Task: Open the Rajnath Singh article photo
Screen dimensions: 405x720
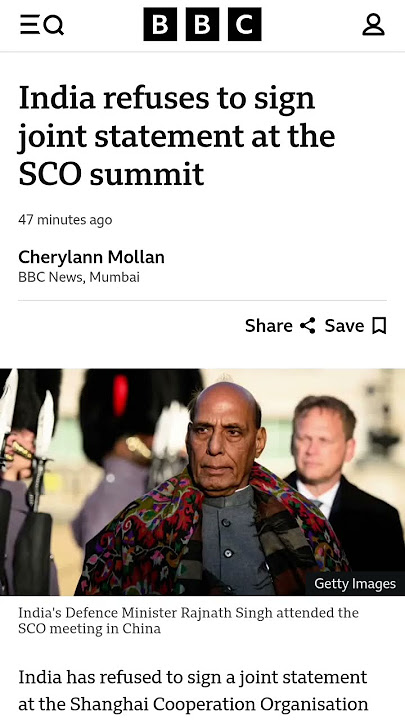Action: click(x=202, y=482)
